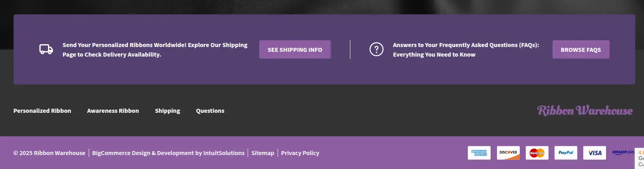Click the Visa card icon

coord(594,153)
